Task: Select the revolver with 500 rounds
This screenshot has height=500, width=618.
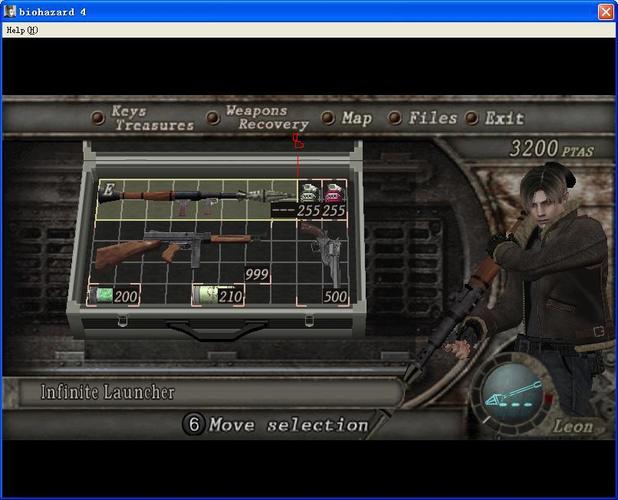Action: 323,255
